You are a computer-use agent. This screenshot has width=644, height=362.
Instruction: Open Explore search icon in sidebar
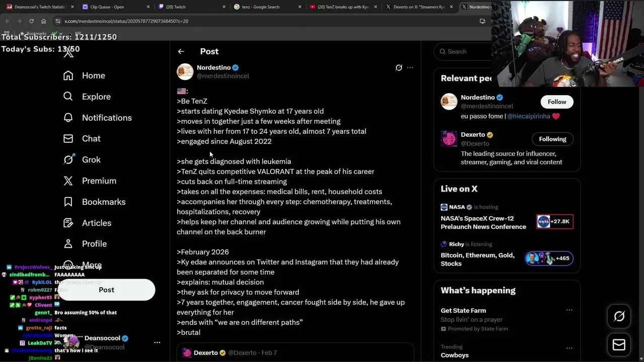point(68,97)
